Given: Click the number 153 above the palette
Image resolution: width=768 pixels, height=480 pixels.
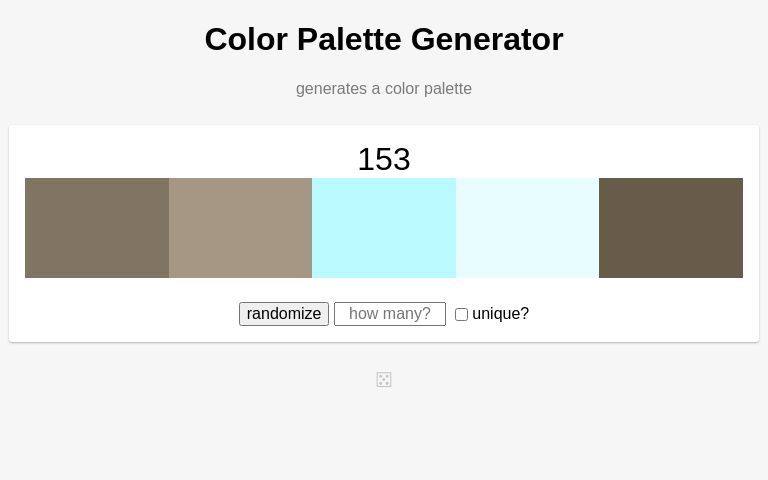Looking at the screenshot, I should [384, 159].
